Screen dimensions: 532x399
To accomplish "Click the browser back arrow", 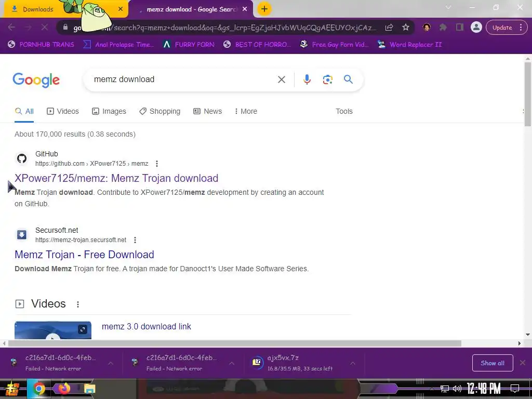I will pyautogui.click(x=11, y=28).
